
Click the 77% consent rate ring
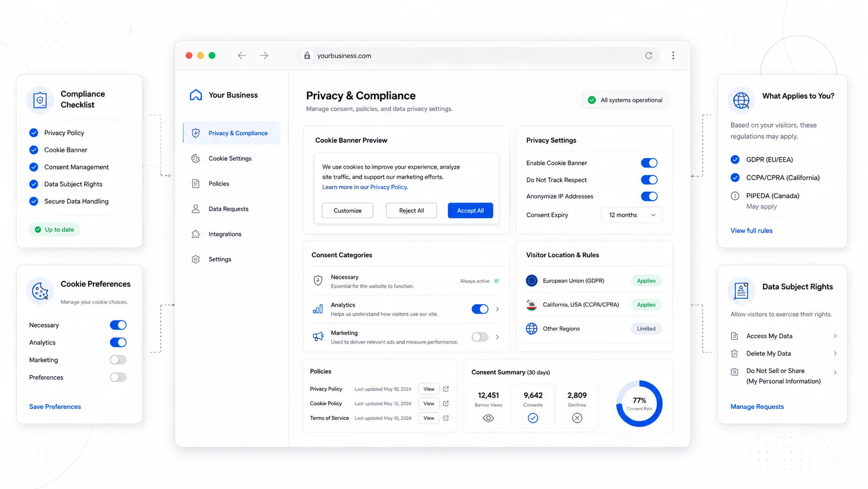click(640, 404)
